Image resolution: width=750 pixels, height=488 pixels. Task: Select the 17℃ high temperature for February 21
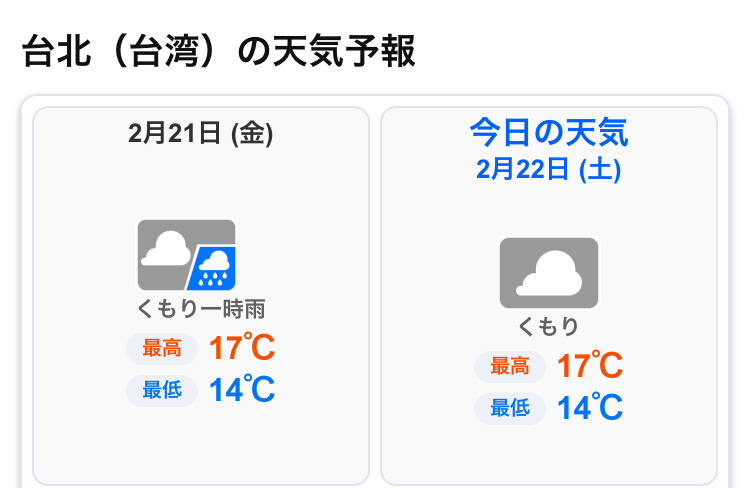[242, 348]
